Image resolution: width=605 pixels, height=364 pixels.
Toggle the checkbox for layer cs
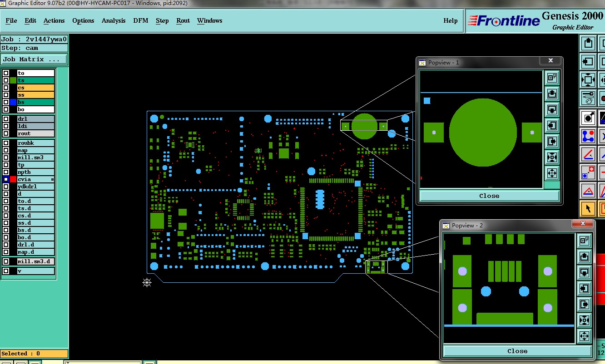click(6, 88)
